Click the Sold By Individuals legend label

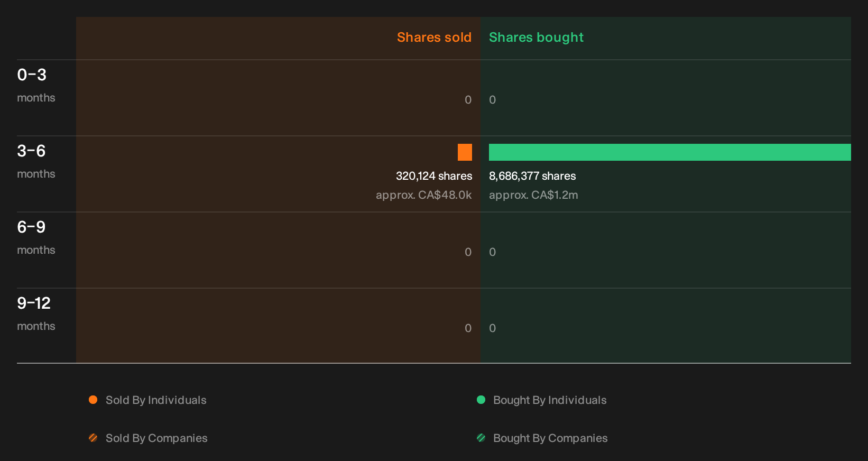pyautogui.click(x=156, y=400)
